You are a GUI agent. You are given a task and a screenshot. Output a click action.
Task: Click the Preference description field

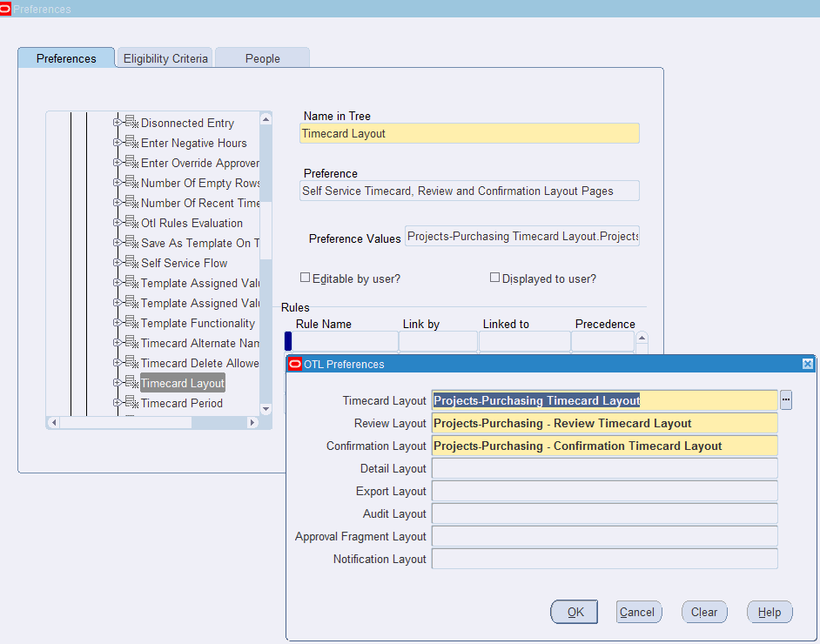coord(469,191)
